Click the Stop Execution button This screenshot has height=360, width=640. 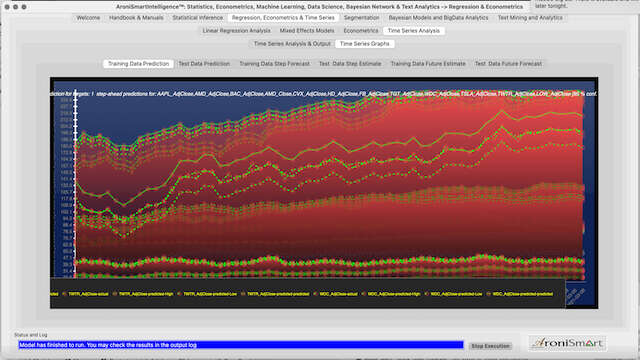coord(490,346)
